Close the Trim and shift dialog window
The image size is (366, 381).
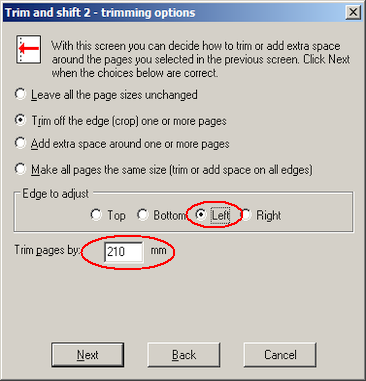click(353, 13)
